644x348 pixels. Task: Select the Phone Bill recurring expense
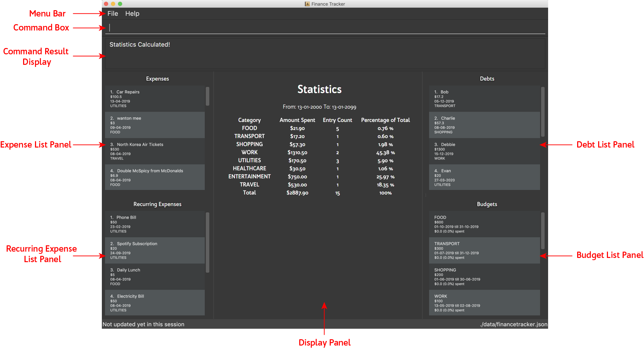[x=155, y=224]
